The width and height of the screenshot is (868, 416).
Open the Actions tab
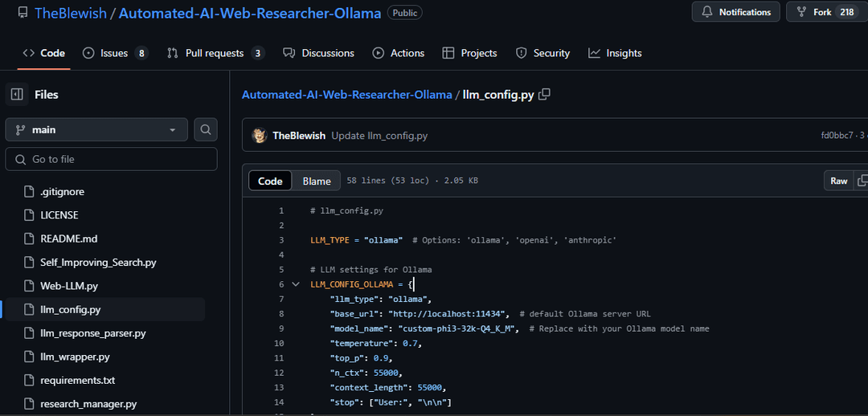pyautogui.click(x=399, y=53)
